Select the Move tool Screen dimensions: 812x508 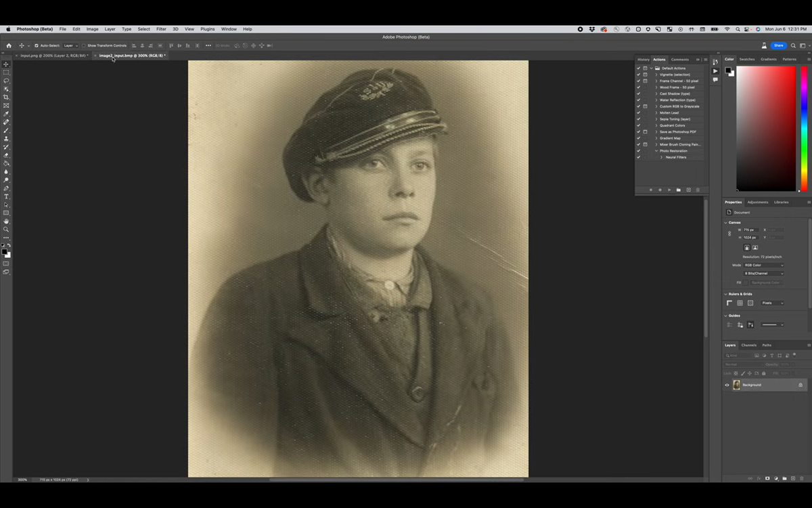[6, 64]
